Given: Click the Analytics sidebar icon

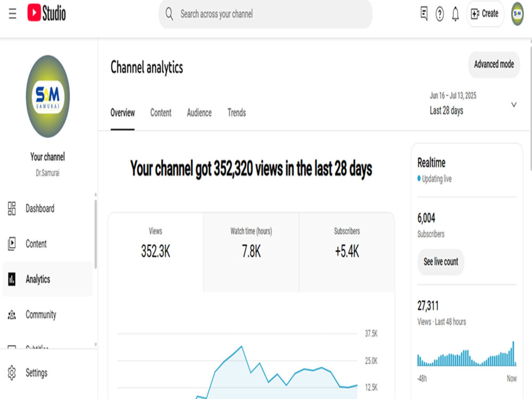Looking at the screenshot, I should click(x=12, y=279).
